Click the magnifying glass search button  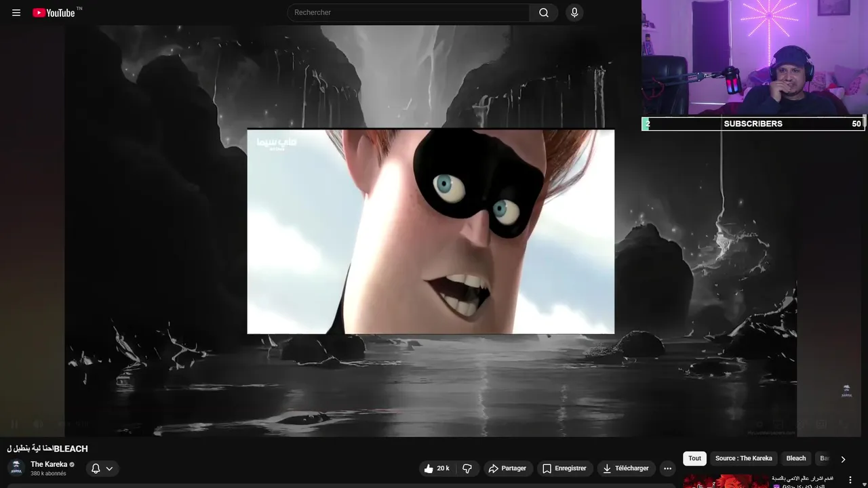(544, 13)
